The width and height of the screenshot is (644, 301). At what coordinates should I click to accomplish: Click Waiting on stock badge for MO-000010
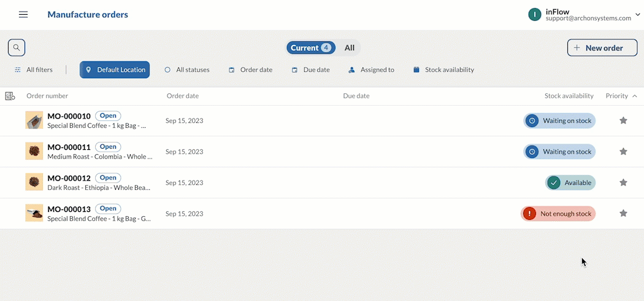click(x=559, y=121)
